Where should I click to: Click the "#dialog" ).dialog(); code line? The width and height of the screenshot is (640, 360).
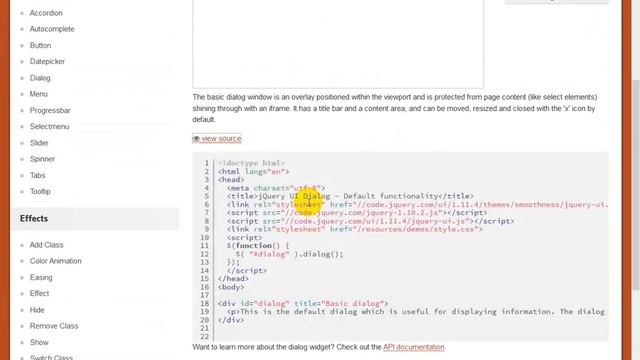[x=289, y=254]
